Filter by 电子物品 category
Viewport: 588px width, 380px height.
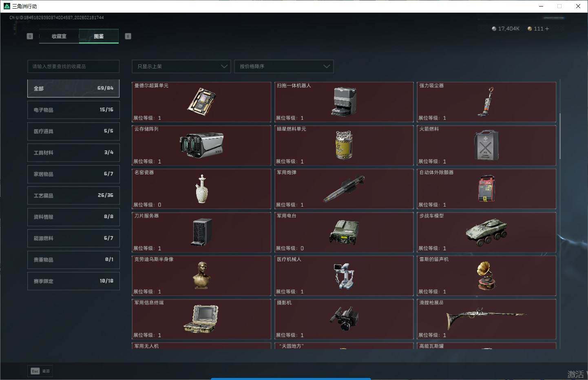(73, 110)
